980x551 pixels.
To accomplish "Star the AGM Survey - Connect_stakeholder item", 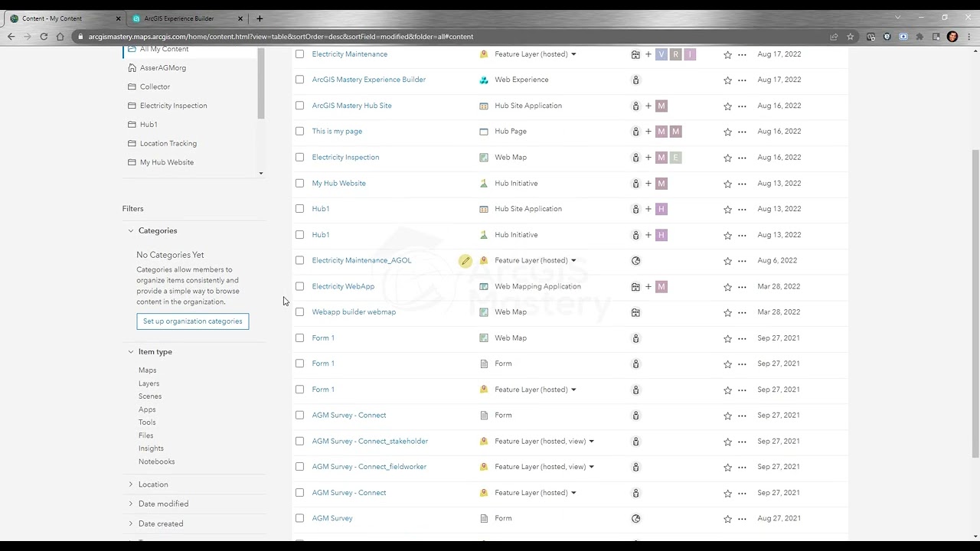I will click(x=727, y=442).
